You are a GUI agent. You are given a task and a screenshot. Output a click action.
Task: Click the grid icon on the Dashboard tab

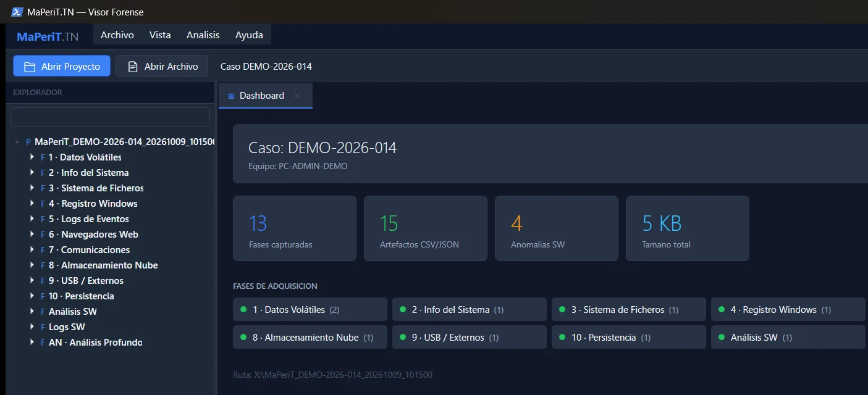(232, 96)
